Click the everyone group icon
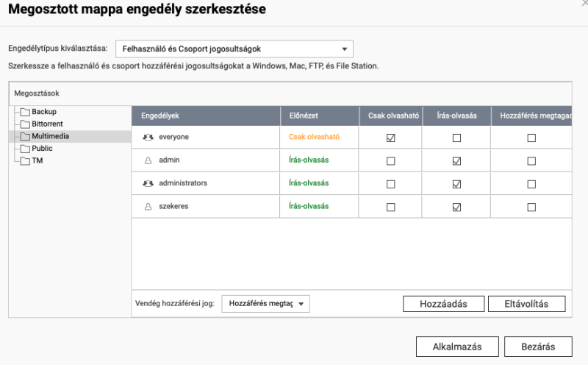Image resolution: width=588 pixels, height=365 pixels. 148,138
